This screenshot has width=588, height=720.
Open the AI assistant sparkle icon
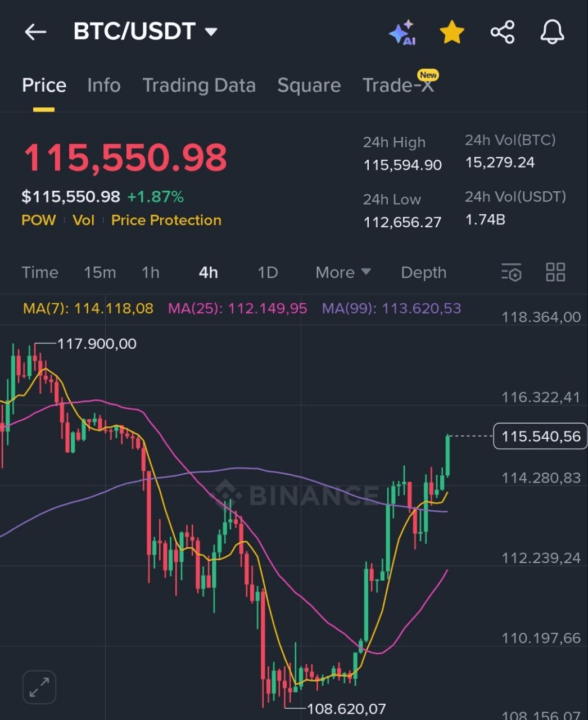tap(402, 33)
